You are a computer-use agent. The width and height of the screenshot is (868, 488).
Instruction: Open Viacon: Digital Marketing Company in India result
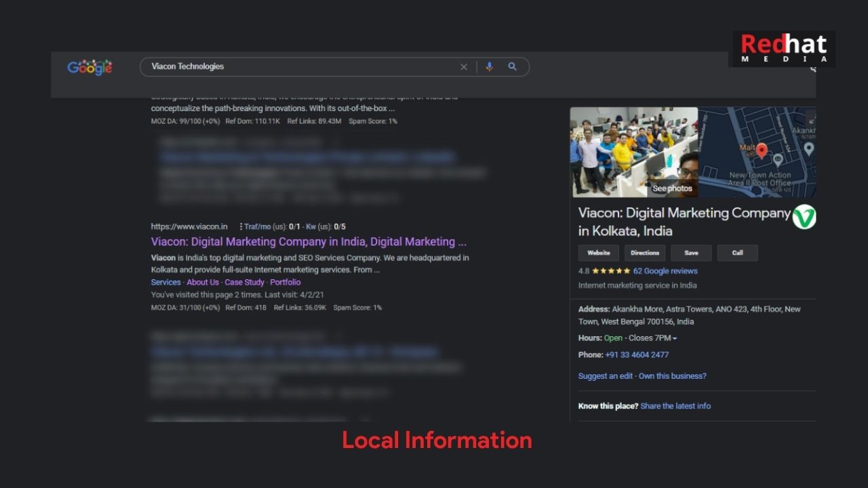tap(309, 242)
